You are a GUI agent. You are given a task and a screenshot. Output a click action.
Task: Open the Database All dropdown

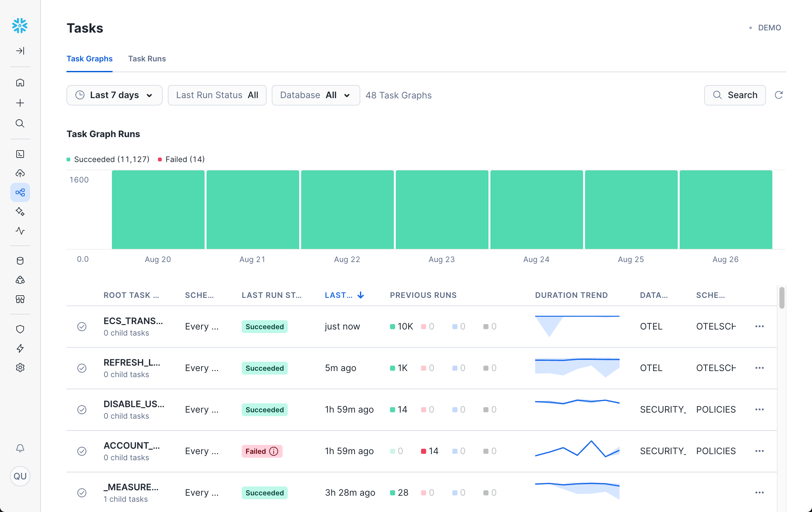(316, 95)
